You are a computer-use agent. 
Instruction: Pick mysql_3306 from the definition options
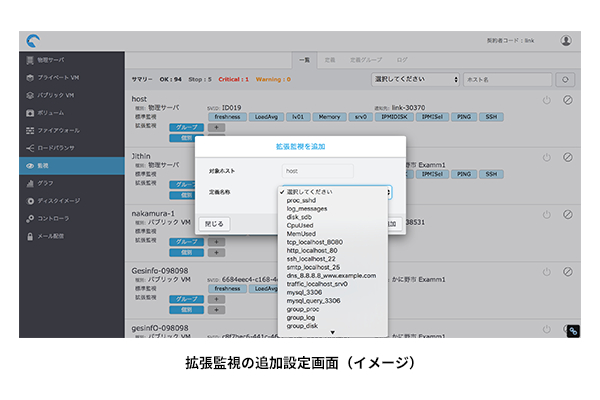click(305, 292)
